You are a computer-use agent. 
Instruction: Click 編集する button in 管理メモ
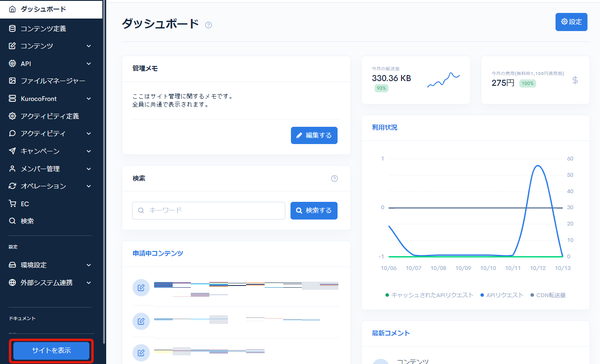pos(314,135)
